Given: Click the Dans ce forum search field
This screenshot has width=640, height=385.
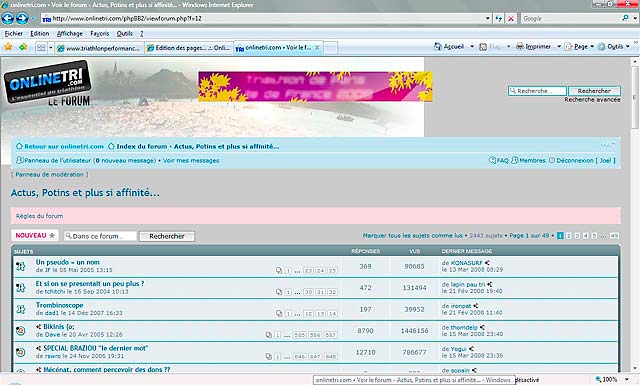Looking at the screenshot, I should pos(100,236).
